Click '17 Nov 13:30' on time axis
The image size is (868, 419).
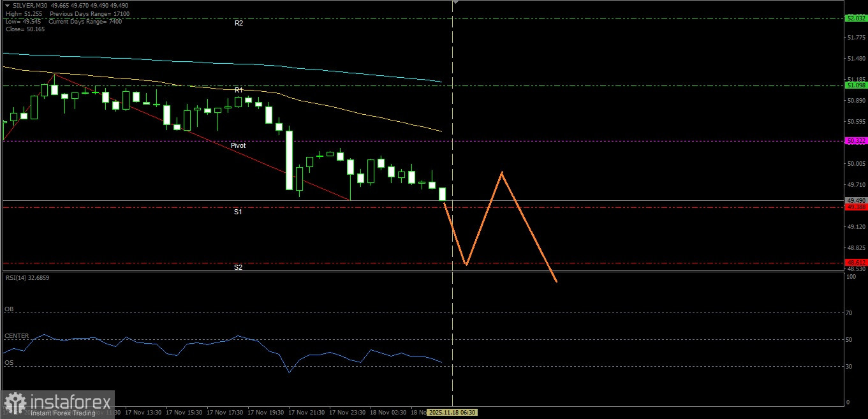click(x=144, y=413)
